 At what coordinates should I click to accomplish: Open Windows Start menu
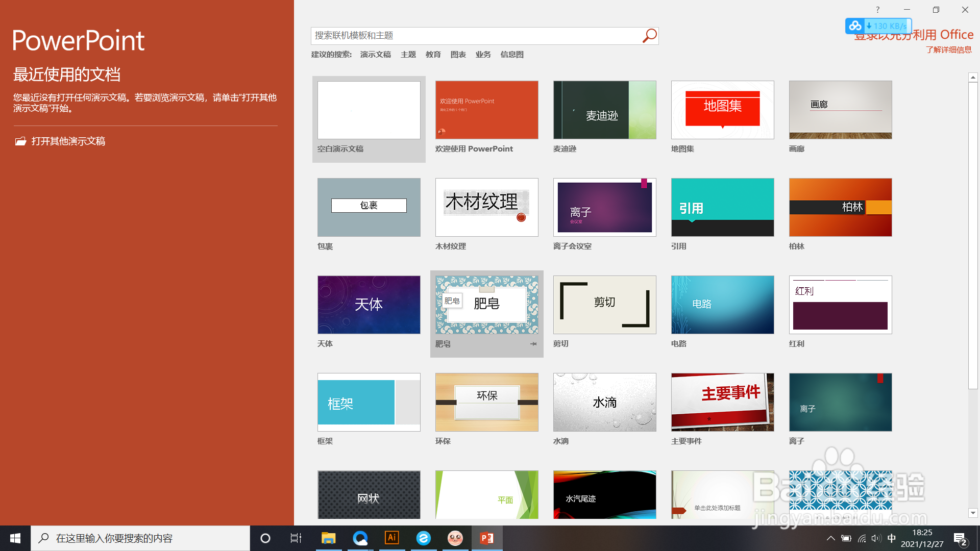click(15, 538)
